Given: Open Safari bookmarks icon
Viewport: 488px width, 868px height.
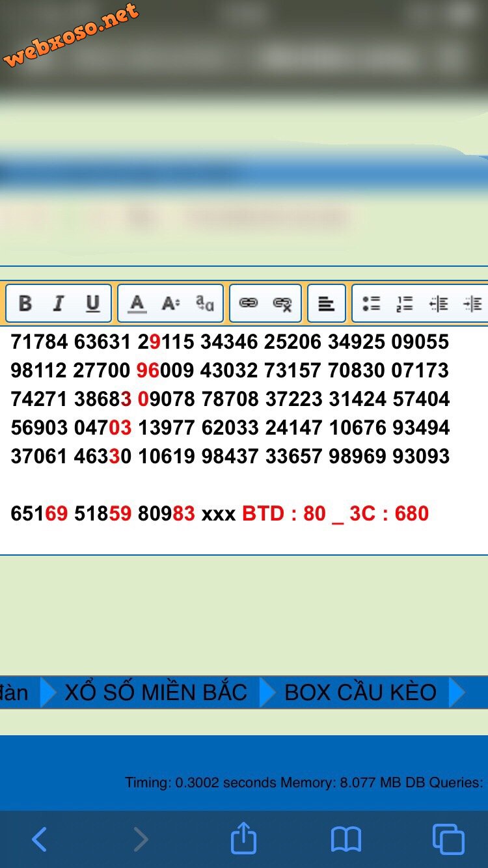Looking at the screenshot, I should coord(346,839).
